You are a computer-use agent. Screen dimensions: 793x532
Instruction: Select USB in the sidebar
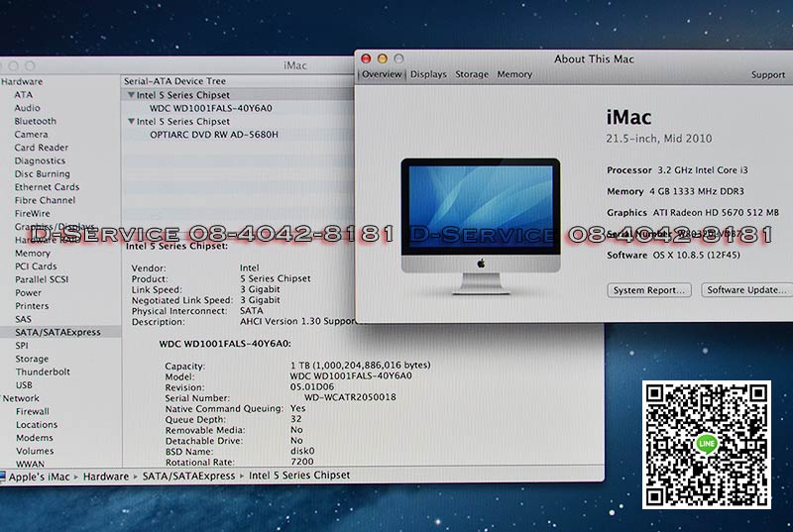[x=24, y=384]
